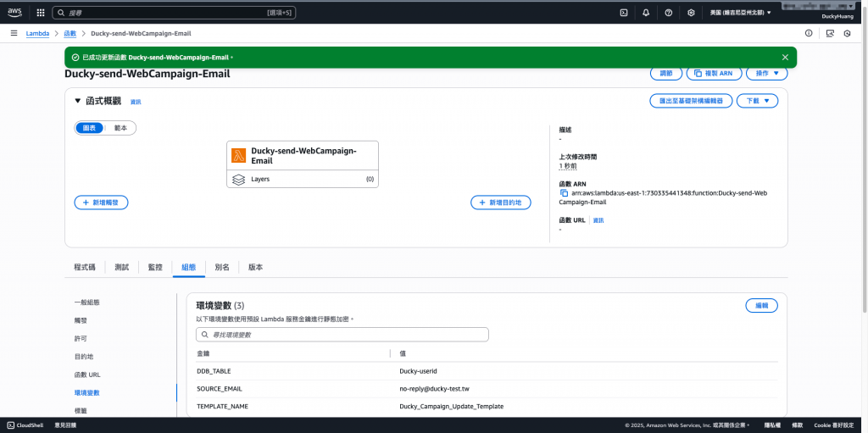Click the Layers (0) row
The image size is (868, 433).
[303, 180]
